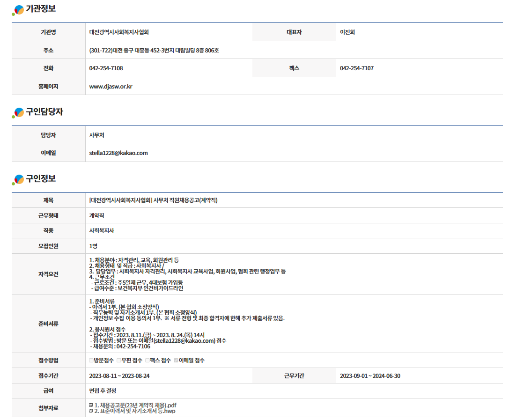Click the job title 사무처 직원채용공고(계약직)
Screen dimensions: 524x420
(153, 200)
